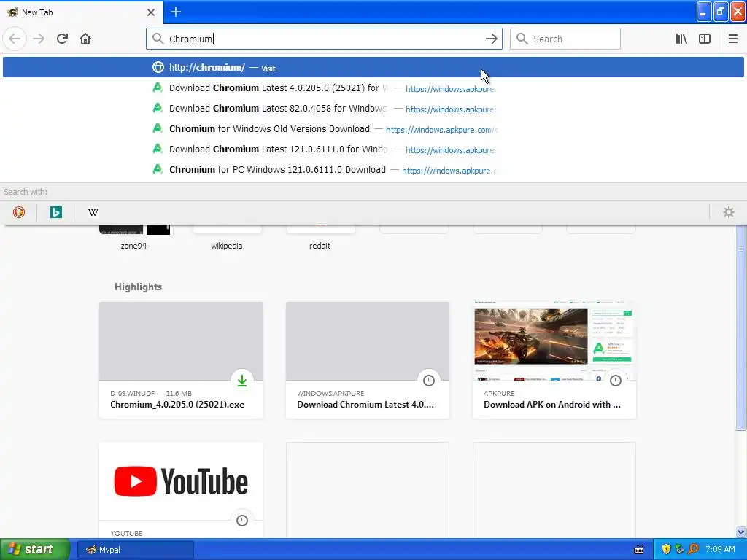747x560 pixels.
Task: Search with Bing engine icon
Action: coord(55,212)
